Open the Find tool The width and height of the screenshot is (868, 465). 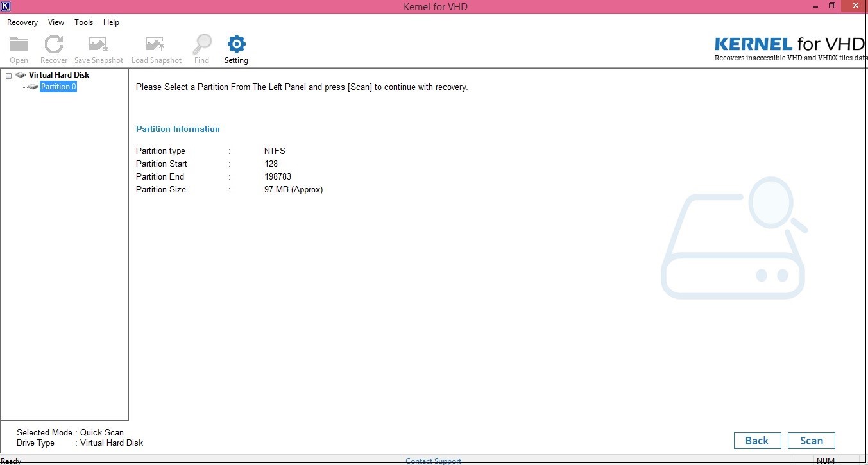point(201,44)
